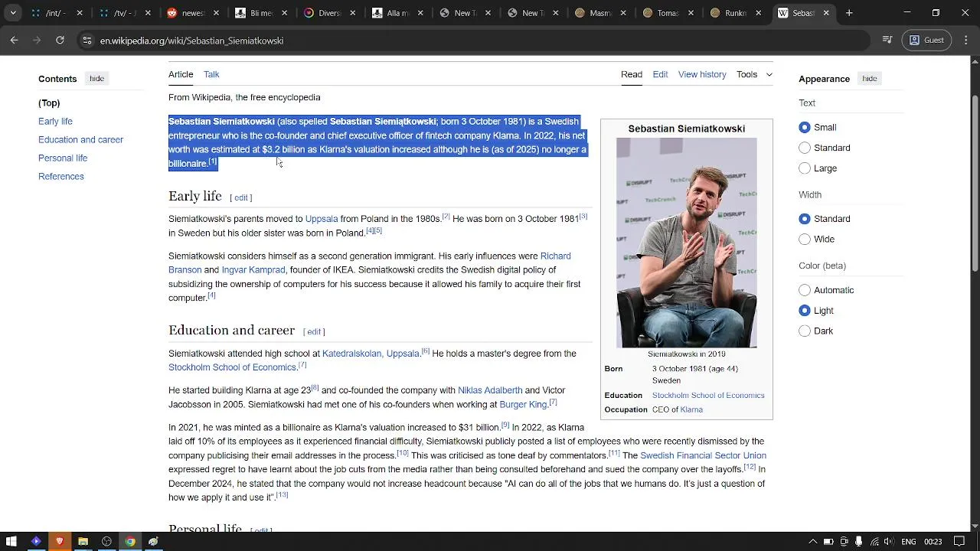Close the /int/ tab
The height and width of the screenshot is (551, 980).
(x=80, y=13)
